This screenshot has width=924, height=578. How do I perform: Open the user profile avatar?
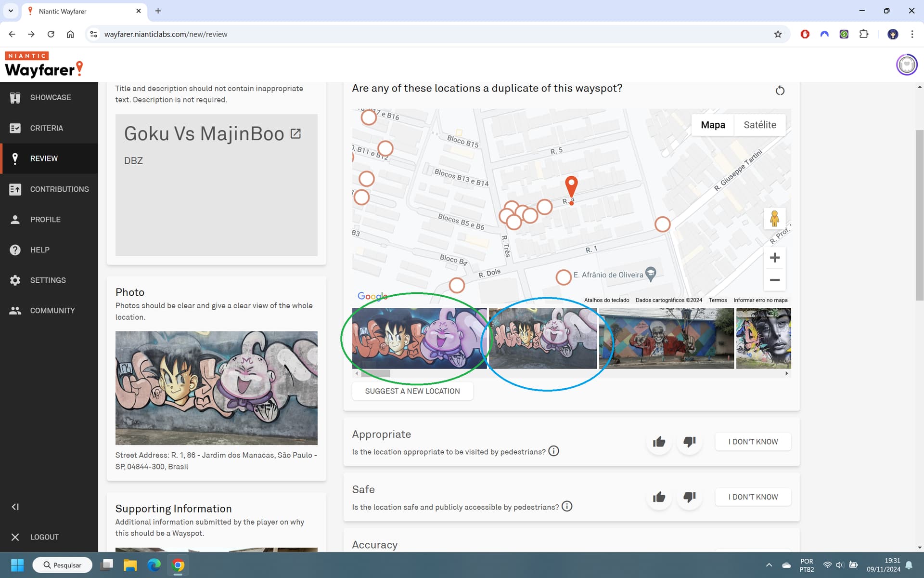(x=907, y=65)
